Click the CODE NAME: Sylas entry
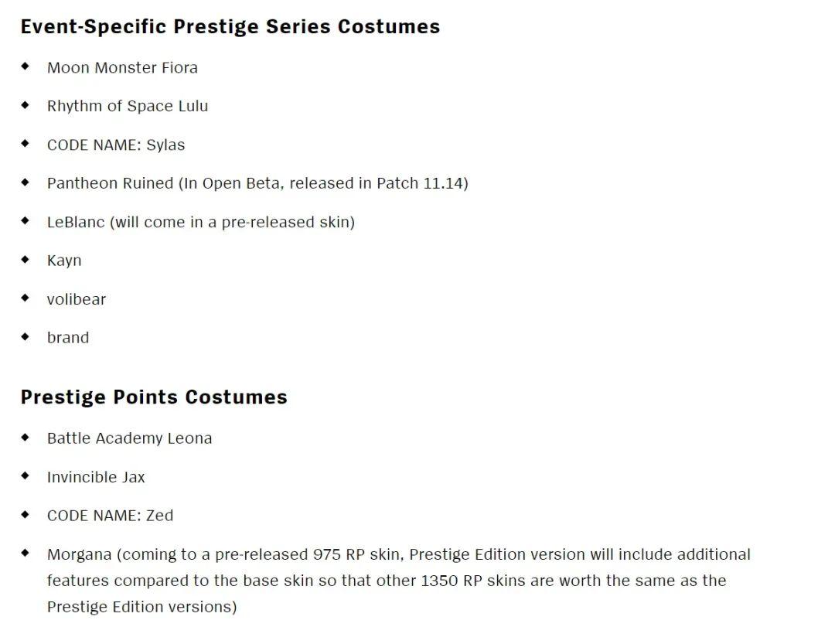This screenshot has height=644, width=835. [x=116, y=145]
